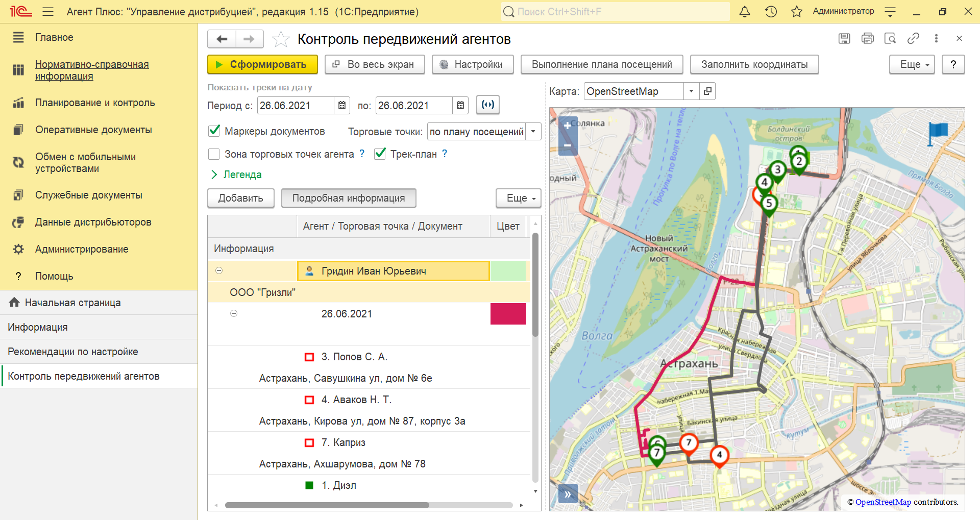Screen dimensions: 980x520
Task: Click the crimson color swatch for 26.06.2021
Action: tap(508, 314)
